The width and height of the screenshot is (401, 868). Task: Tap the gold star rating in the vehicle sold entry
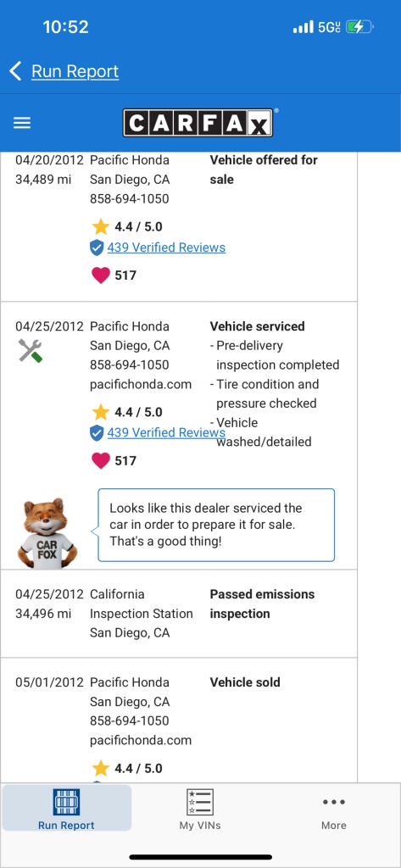pos(100,768)
